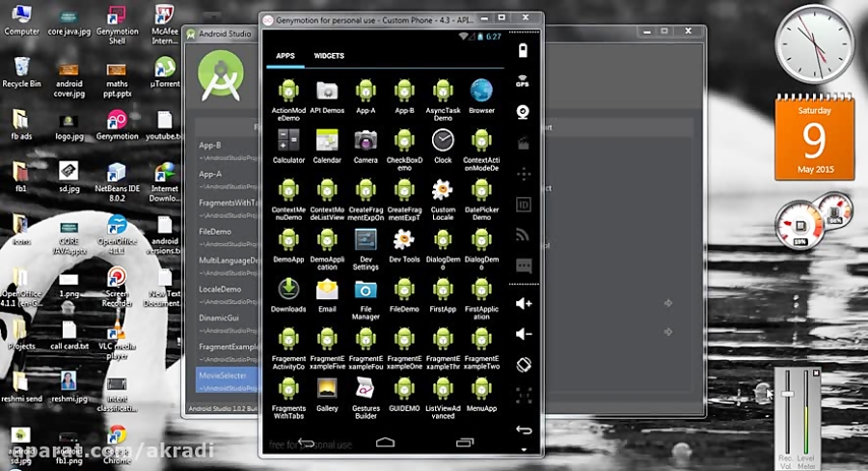868x471 pixels.
Task: Tap Android back navigation button
Action: click(x=306, y=442)
